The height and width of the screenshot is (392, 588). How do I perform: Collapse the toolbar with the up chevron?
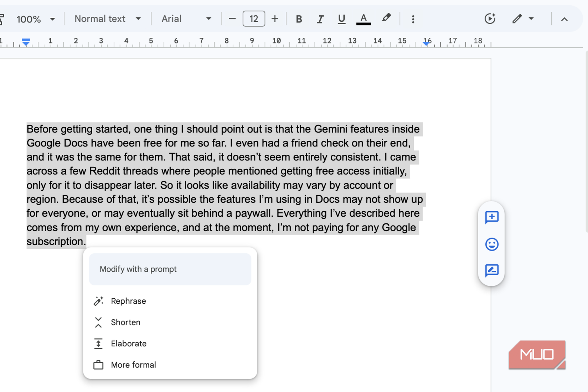(564, 19)
